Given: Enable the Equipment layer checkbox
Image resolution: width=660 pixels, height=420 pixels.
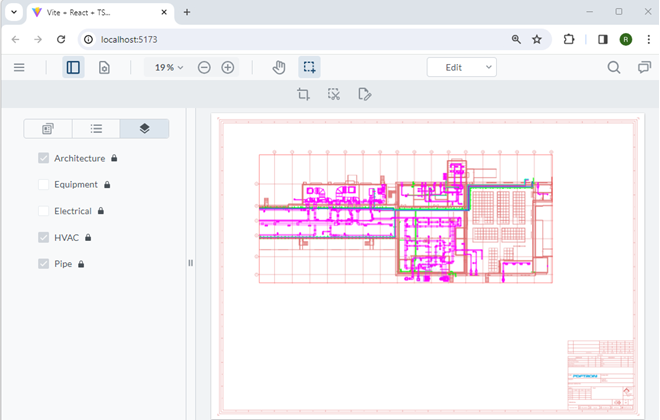Looking at the screenshot, I should [44, 184].
